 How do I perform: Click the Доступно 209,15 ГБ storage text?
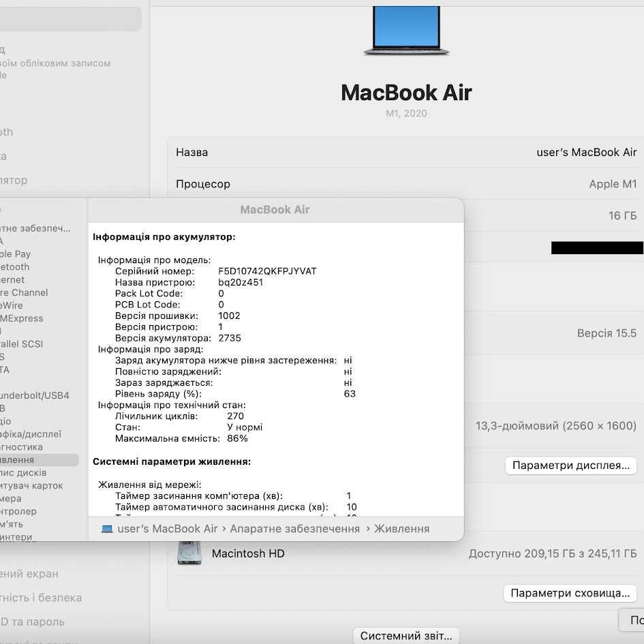point(553,553)
